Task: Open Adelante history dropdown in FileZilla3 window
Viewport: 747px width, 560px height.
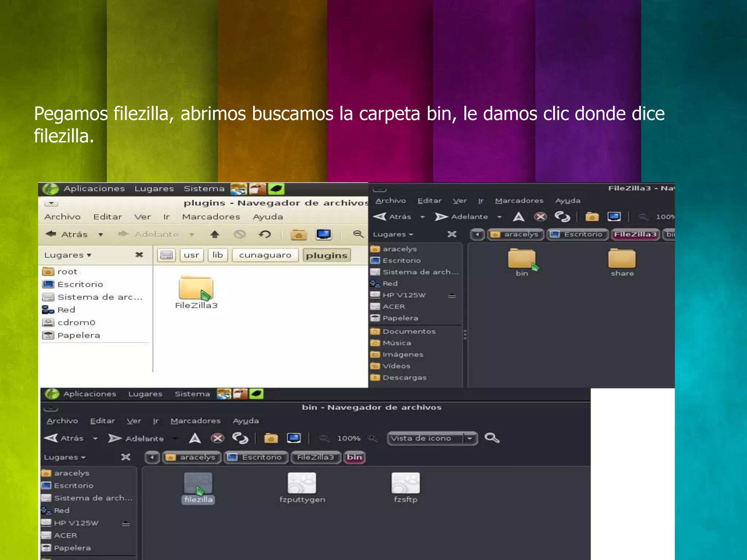Action: pyautogui.click(x=499, y=217)
